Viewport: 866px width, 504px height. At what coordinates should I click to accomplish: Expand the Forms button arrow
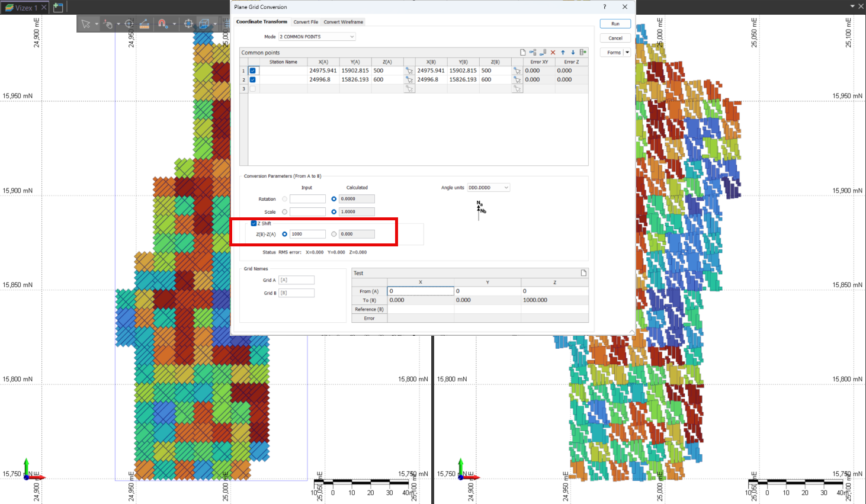627,53
